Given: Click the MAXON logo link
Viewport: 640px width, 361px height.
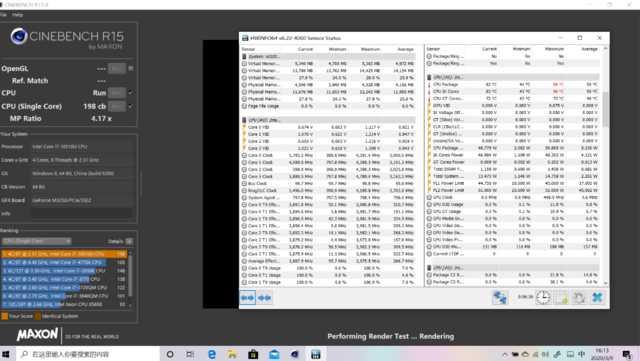Looking at the screenshot, I should (37, 335).
